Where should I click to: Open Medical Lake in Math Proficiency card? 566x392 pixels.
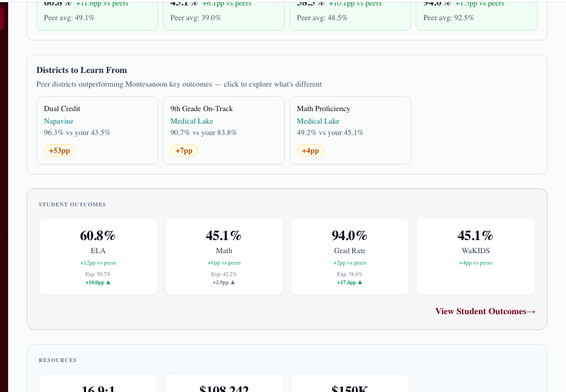(318, 121)
